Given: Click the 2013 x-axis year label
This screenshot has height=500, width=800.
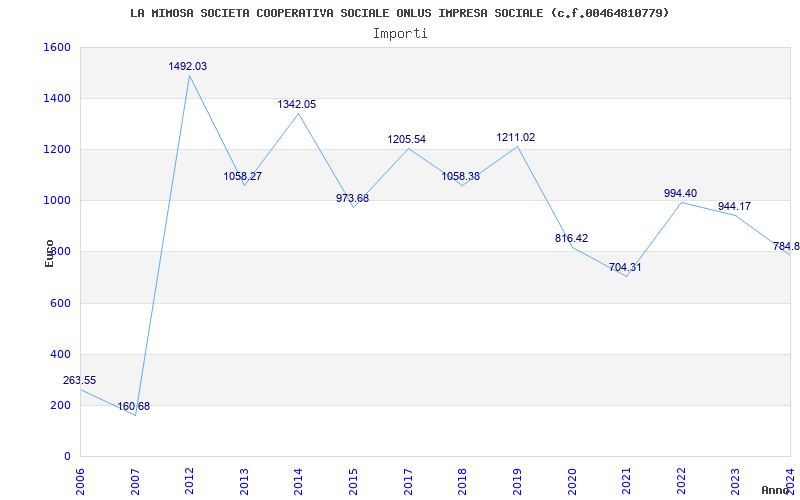Looking at the screenshot, I should (x=244, y=482).
